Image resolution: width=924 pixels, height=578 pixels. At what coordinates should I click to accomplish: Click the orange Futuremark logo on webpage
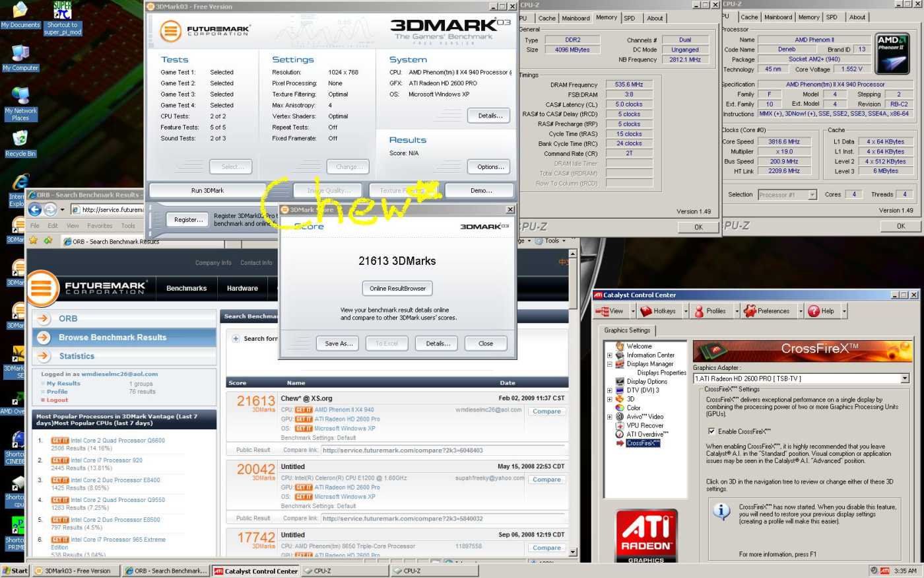click(x=42, y=289)
